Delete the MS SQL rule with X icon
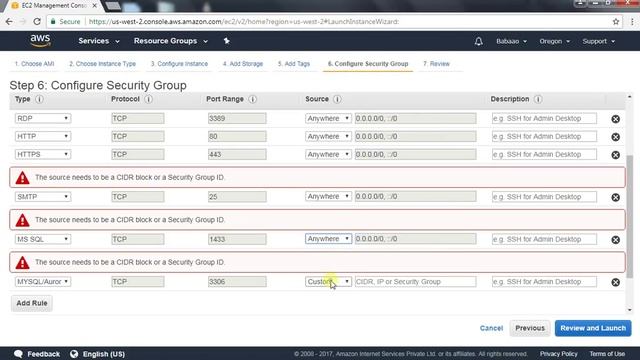Viewport: 640px width, 360px height. [616, 240]
